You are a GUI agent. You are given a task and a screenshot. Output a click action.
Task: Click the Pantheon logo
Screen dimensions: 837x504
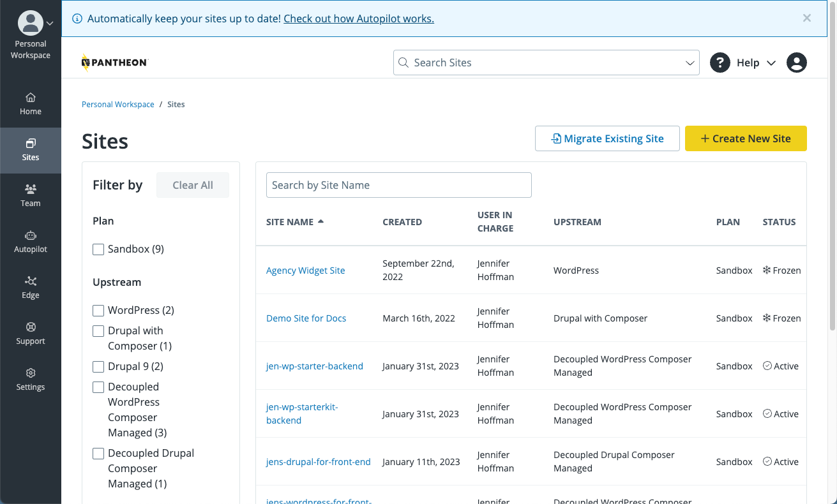pos(115,63)
